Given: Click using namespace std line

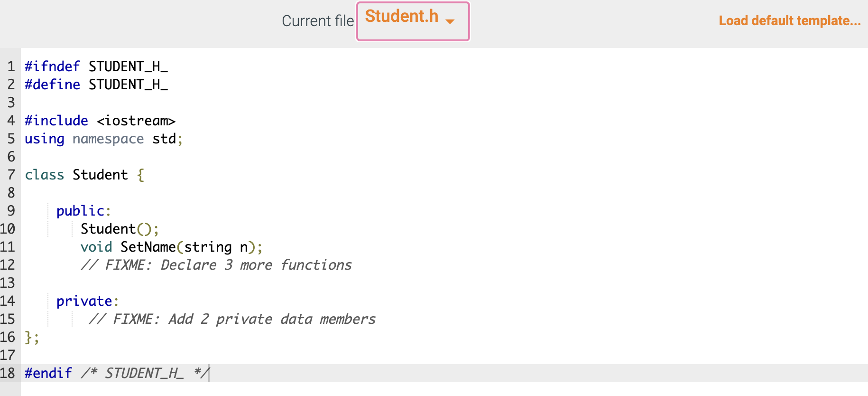Looking at the screenshot, I should tap(103, 139).
